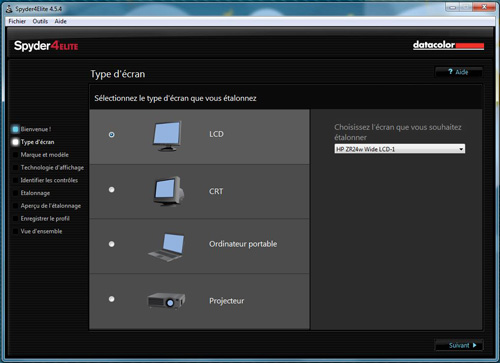This screenshot has width=500, height=363.
Task: Click the blue Bienvenue step indicator
Action: (x=15, y=129)
